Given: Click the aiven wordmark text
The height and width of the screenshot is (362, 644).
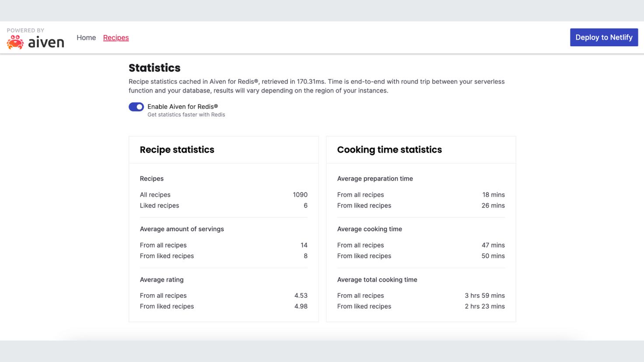Looking at the screenshot, I should [x=46, y=42].
